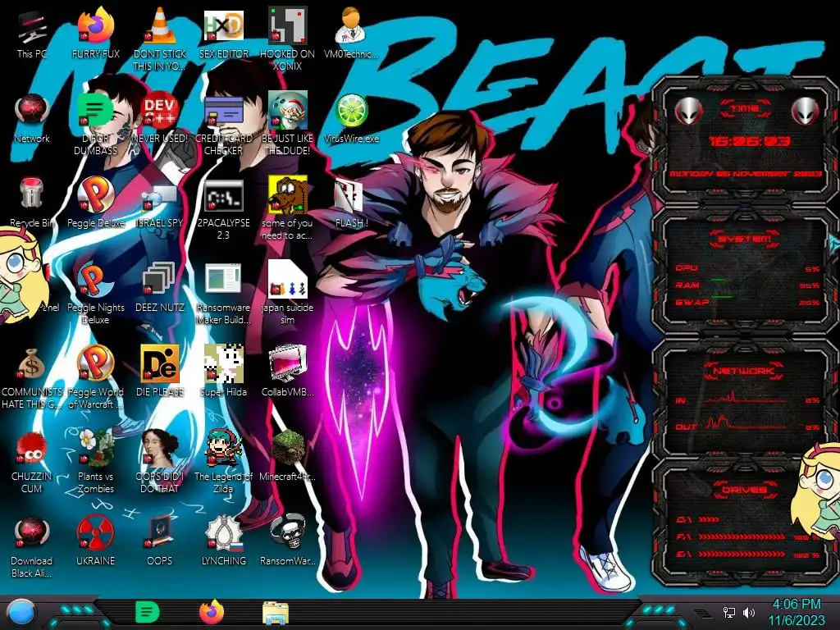Open the BE JUST LIKE THE DUDE shortcut

[287, 125]
